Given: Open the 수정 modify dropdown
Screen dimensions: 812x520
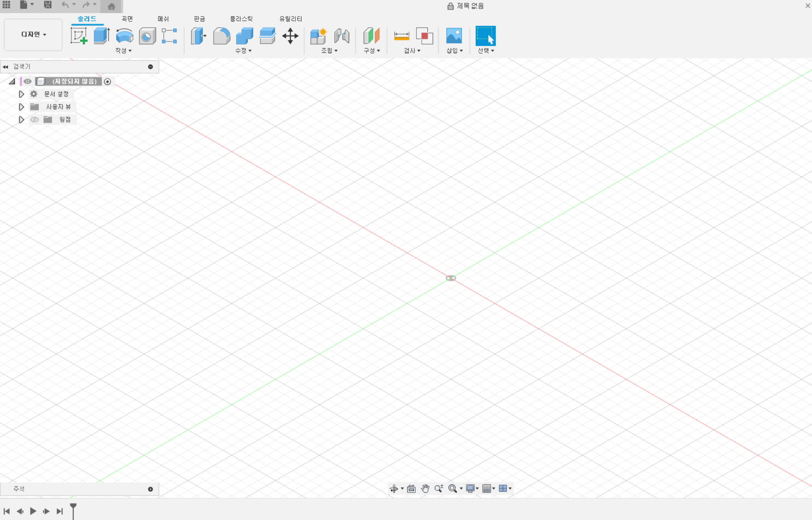Looking at the screenshot, I should [x=243, y=51].
